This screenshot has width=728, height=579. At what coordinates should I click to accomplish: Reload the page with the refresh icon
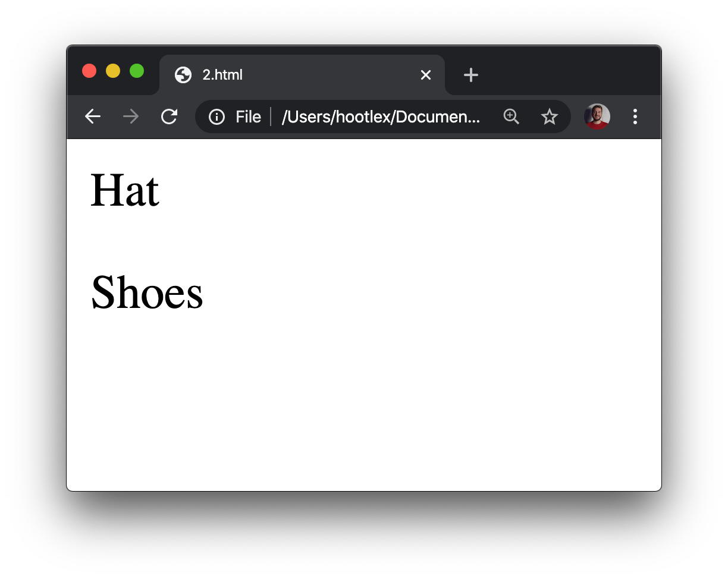tap(170, 117)
